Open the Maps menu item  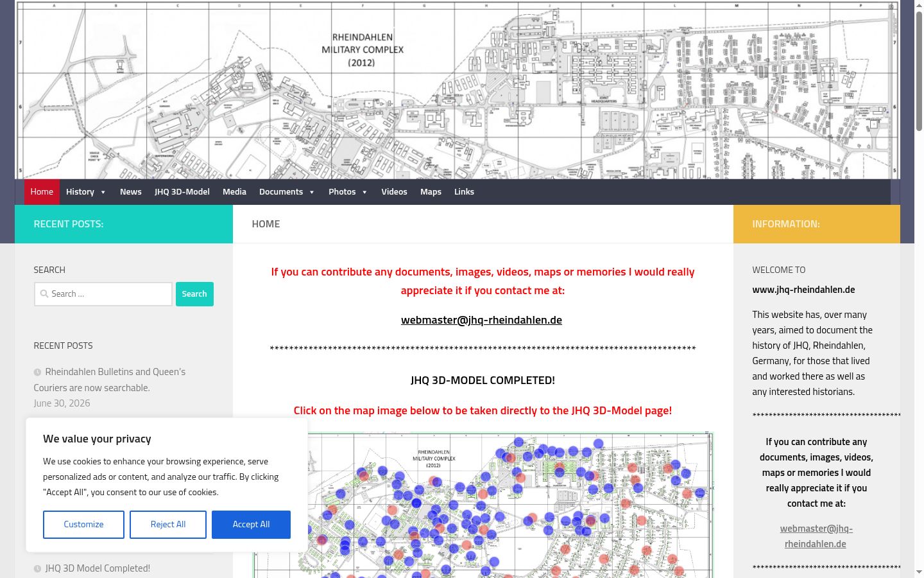[431, 192]
